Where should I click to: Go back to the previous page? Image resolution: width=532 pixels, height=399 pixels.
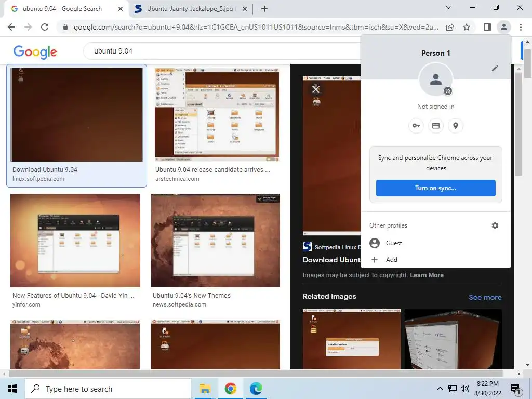click(x=11, y=27)
